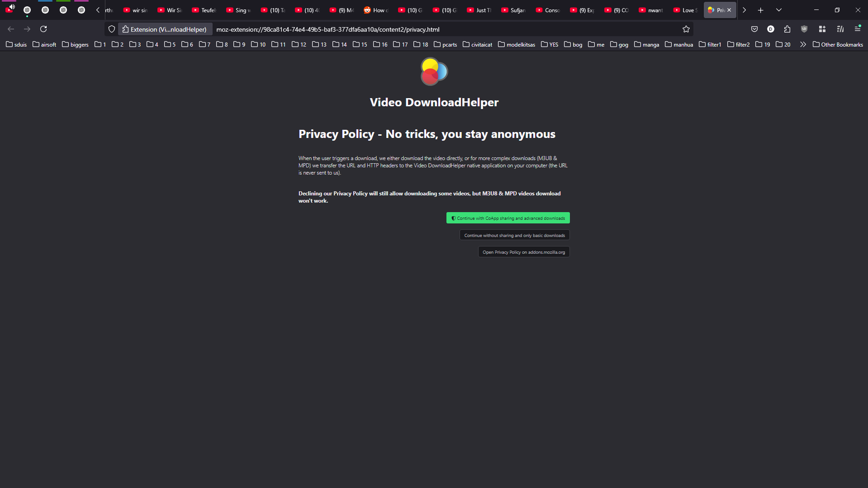Viewport: 868px width, 488px height.
Task: Switch to the Sufjan YouTube tab
Action: coord(513,10)
